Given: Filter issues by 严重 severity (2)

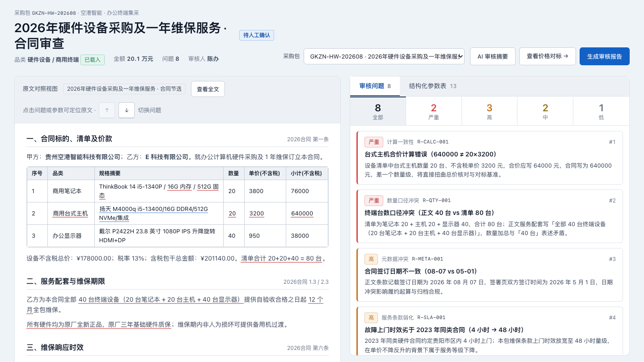Looking at the screenshot, I should coord(433,111).
